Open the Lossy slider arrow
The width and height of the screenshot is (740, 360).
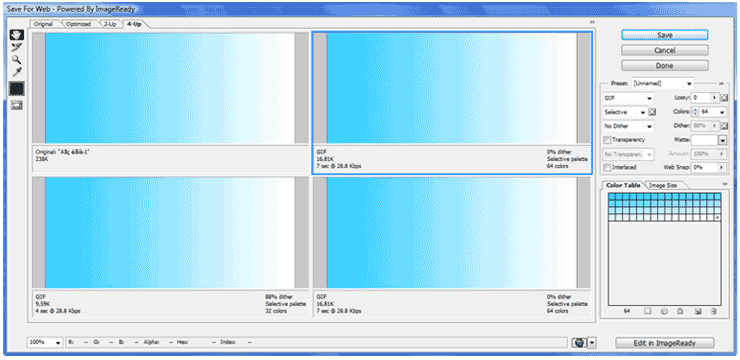(x=715, y=98)
